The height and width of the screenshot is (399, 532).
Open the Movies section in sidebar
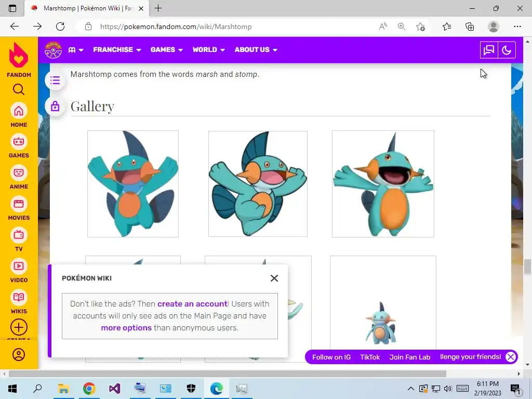(x=19, y=204)
